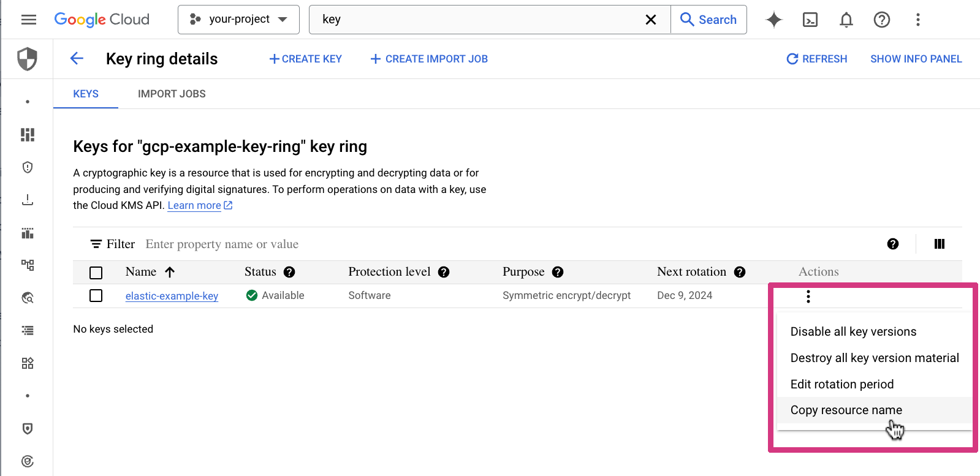Show Status column help tooltip
This screenshot has width=980, height=476.
click(x=289, y=272)
